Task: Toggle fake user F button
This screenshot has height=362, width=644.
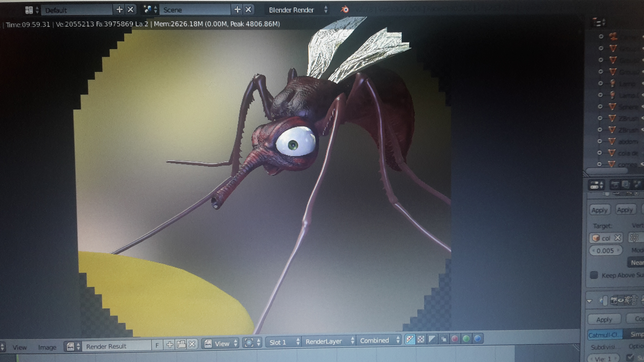Action: pos(157,345)
